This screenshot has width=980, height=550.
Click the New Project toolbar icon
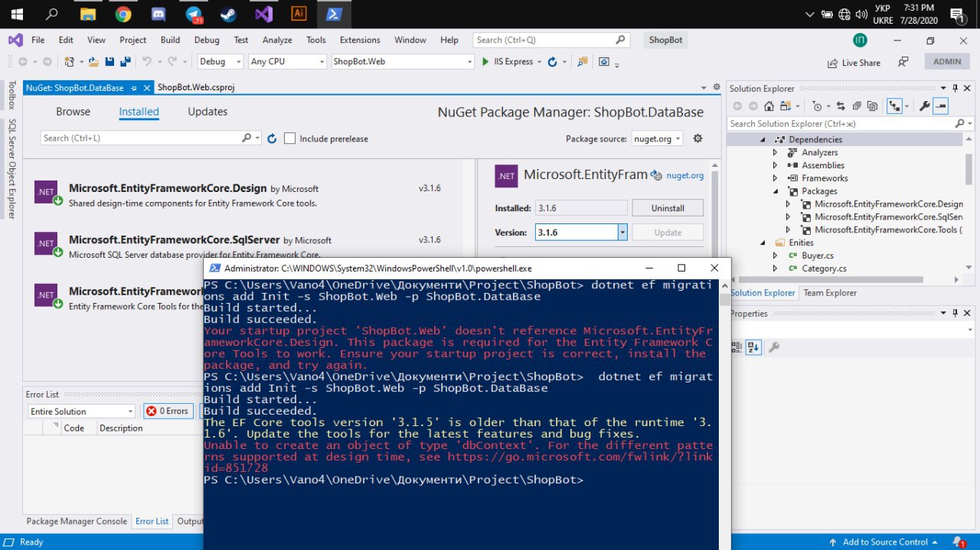70,61
